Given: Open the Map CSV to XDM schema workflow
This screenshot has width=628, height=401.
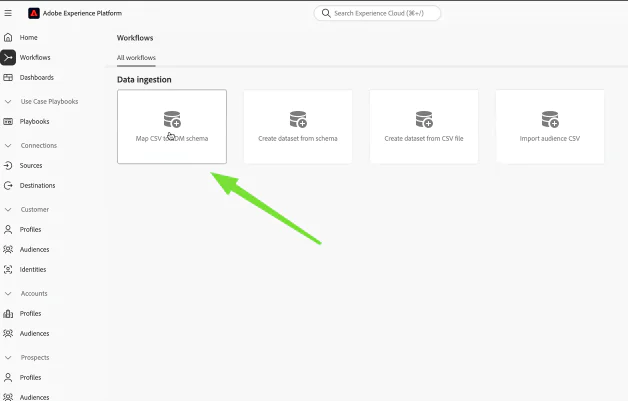Looking at the screenshot, I should point(172,127).
